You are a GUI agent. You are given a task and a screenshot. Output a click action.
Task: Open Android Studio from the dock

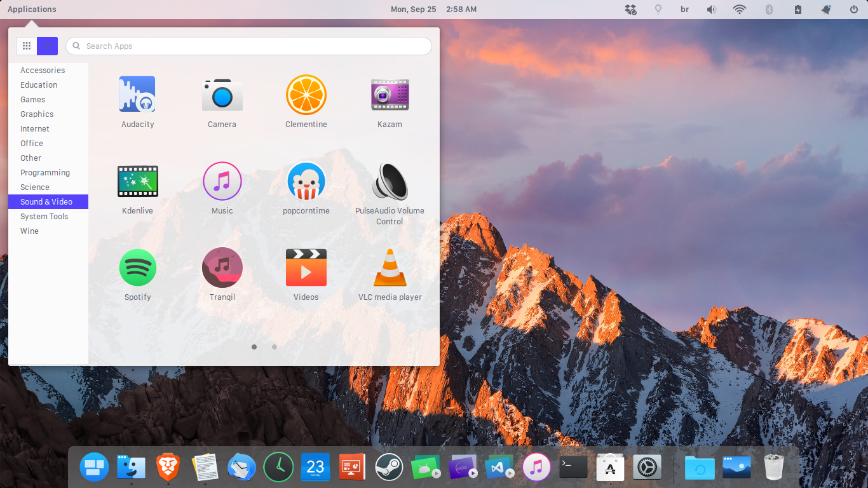tap(425, 468)
